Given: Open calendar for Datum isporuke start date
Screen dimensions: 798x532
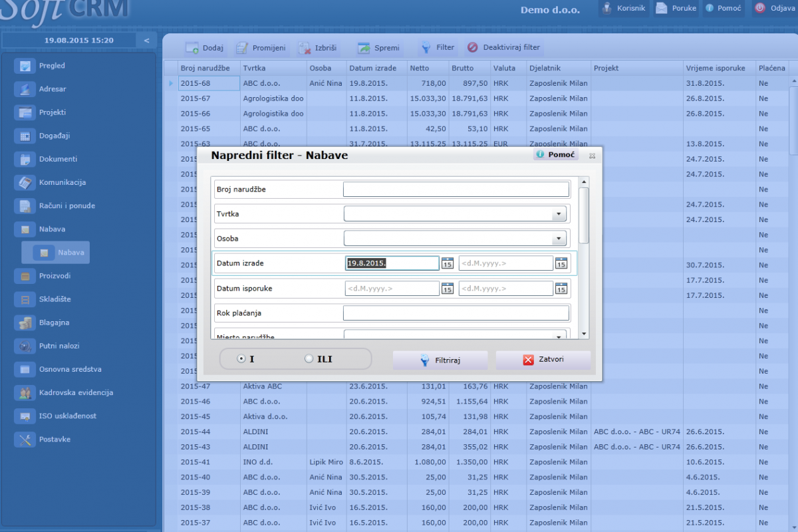Looking at the screenshot, I should pos(448,289).
